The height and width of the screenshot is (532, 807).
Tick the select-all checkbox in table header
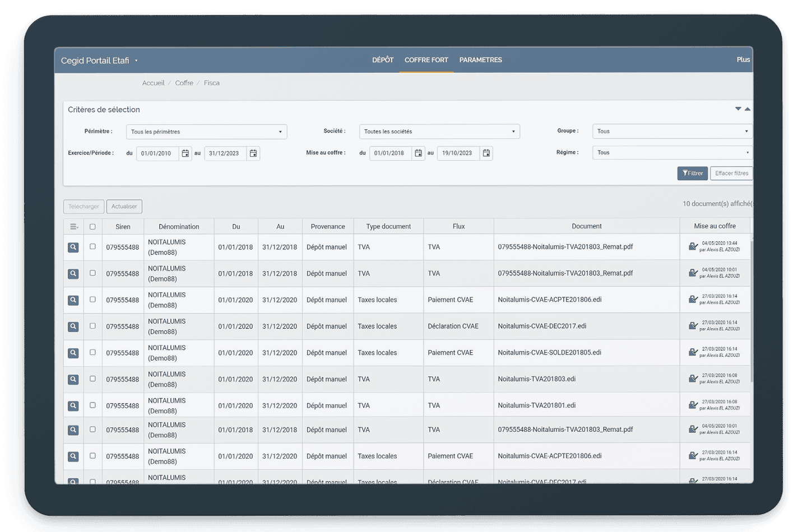tap(92, 227)
